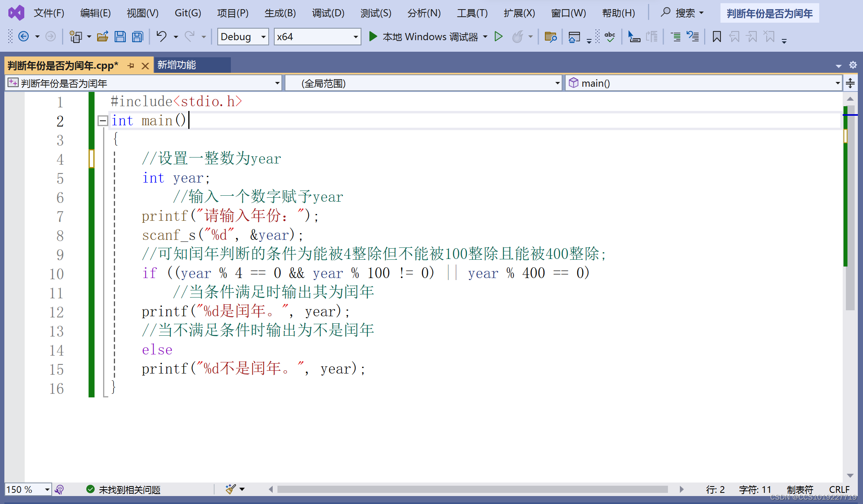The image size is (863, 504).
Task: Save the current file
Action: 120,37
